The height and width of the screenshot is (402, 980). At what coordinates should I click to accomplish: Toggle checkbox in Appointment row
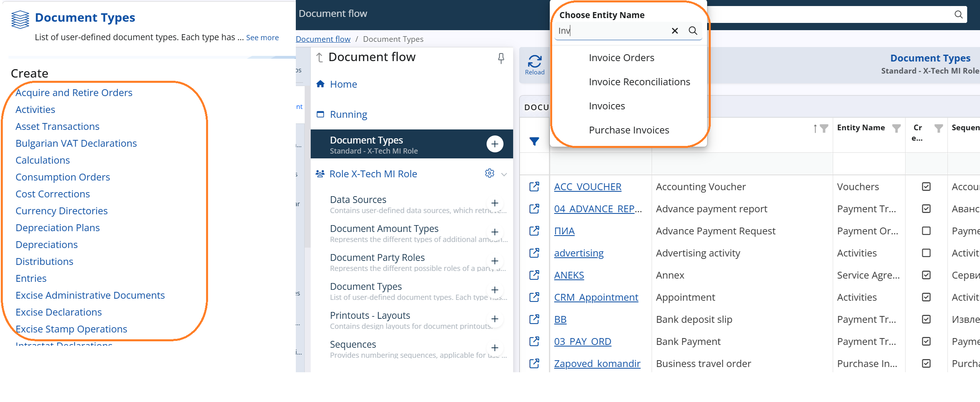point(926,297)
